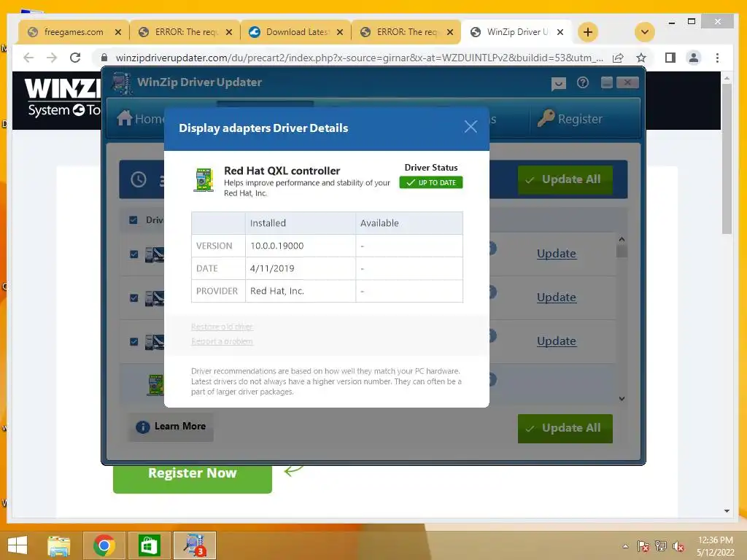Open network status tray icon
747x560 pixels.
[x=661, y=546]
